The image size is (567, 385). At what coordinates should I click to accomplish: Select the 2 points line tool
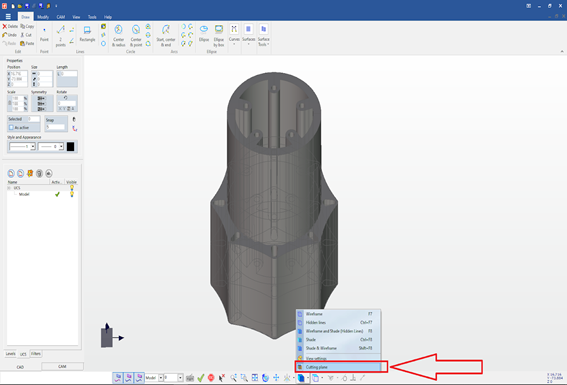coord(61,35)
